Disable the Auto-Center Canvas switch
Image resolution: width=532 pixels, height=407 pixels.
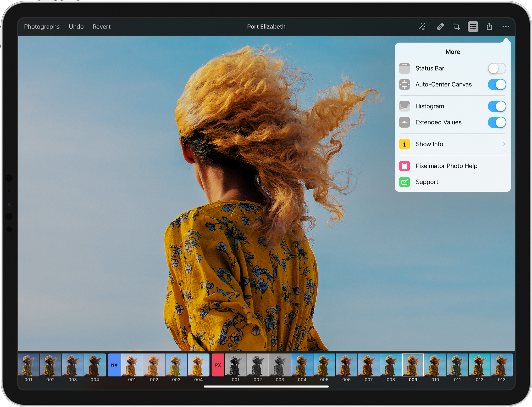497,84
